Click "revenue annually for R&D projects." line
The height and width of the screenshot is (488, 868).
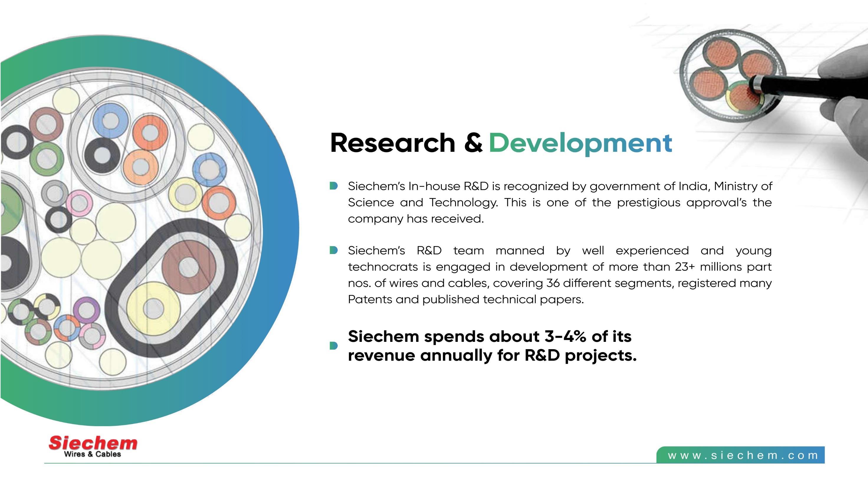[492, 356]
